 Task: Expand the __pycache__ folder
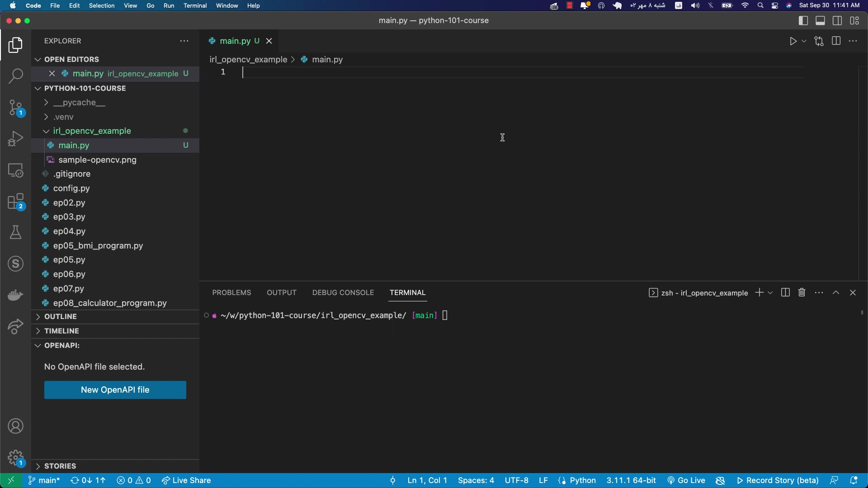(x=79, y=103)
